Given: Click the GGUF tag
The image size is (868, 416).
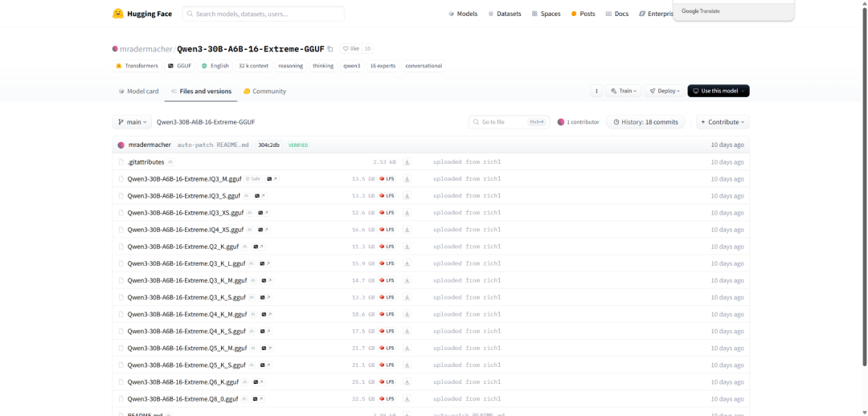Looking at the screenshot, I should point(179,66).
